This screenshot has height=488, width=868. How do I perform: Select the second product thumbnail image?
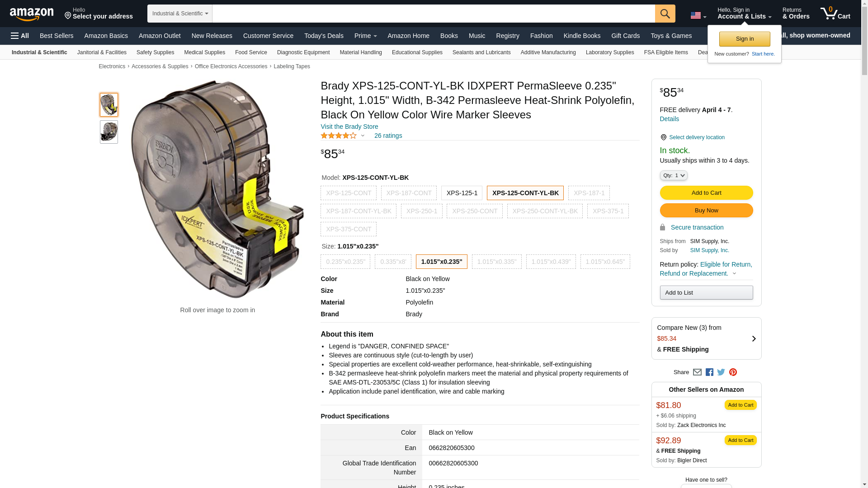(x=109, y=132)
